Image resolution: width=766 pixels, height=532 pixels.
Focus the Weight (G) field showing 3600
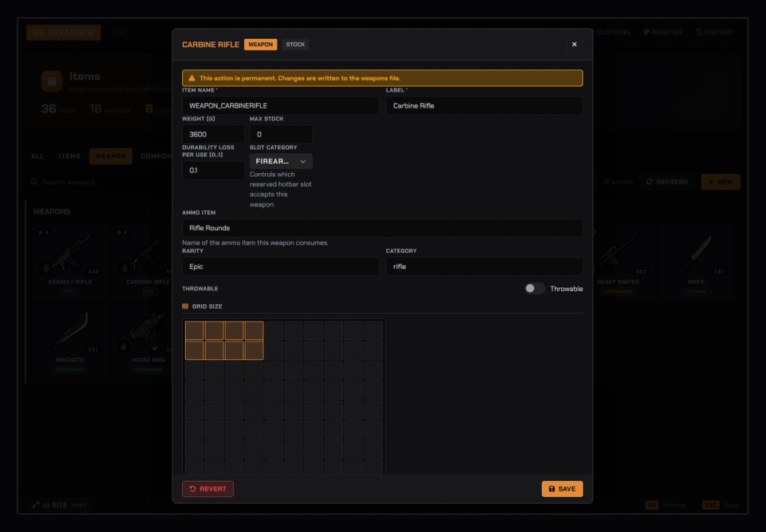coord(213,134)
